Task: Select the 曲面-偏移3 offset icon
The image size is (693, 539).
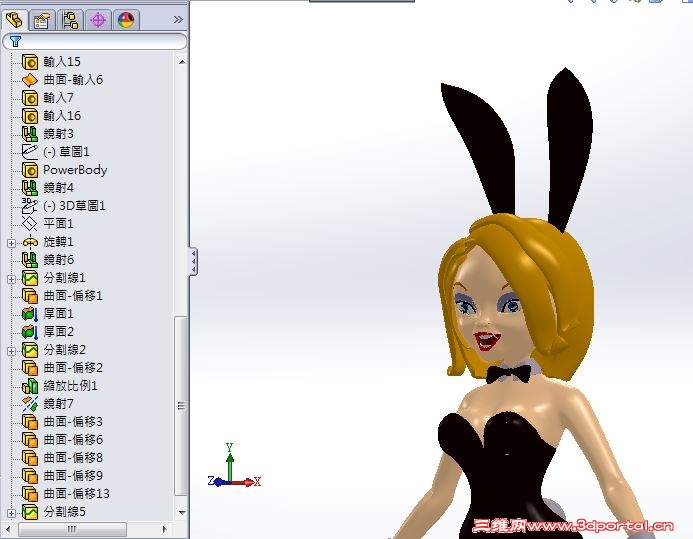Action: 30,422
